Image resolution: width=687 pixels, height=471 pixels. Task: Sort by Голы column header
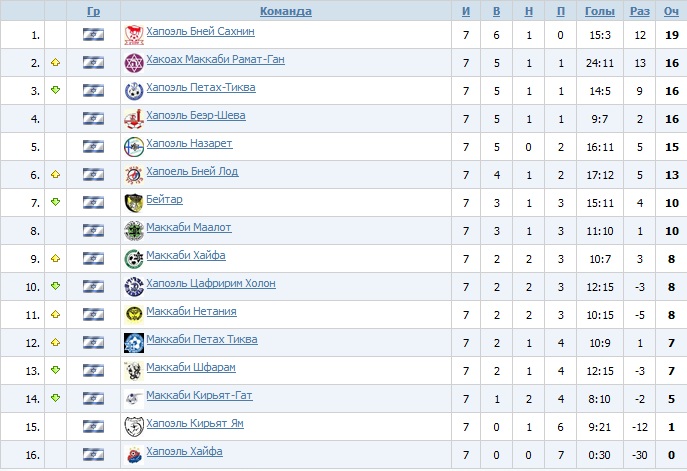tap(599, 12)
